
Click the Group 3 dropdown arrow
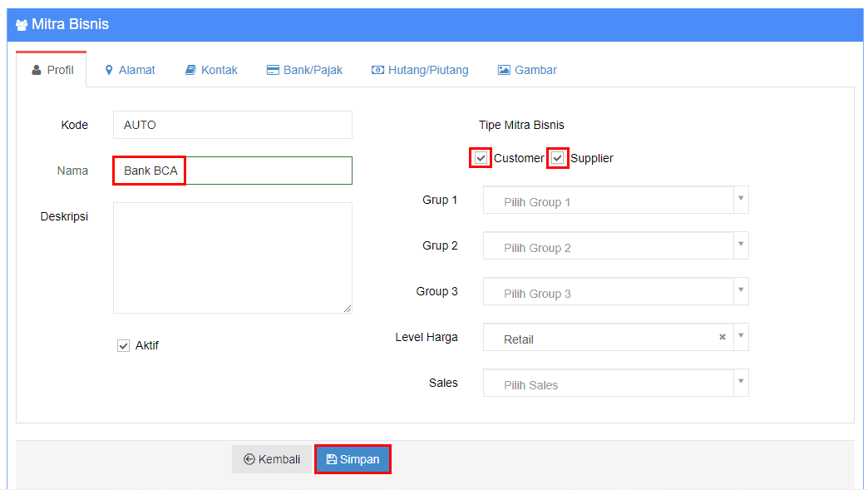click(742, 290)
